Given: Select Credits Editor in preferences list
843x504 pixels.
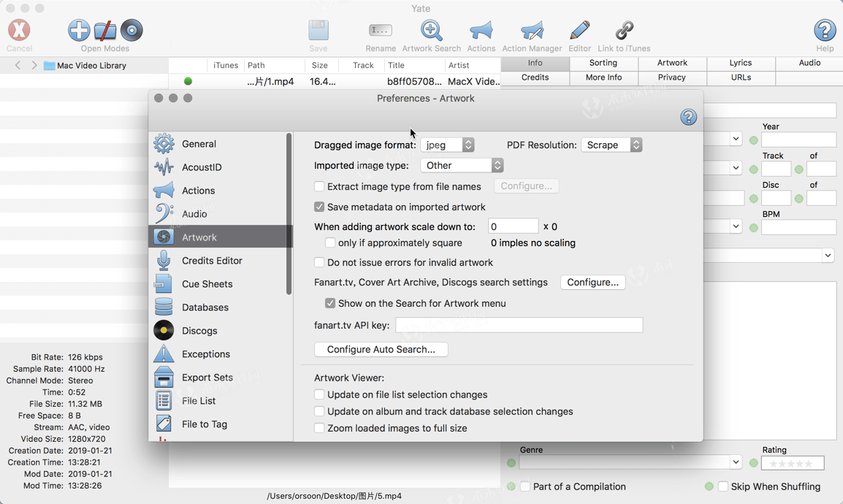Looking at the screenshot, I should (x=221, y=261).
